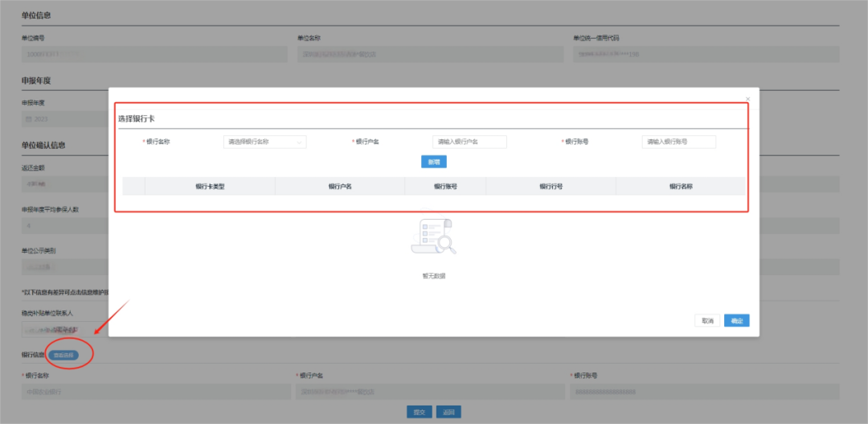
Task: Click the 银行户名 table column header
Action: [x=339, y=186]
